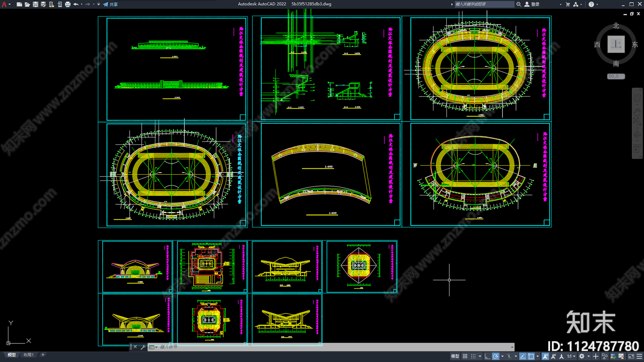Add a new layout with the plus tab
The height and width of the screenshot is (362, 644).
coord(43,355)
